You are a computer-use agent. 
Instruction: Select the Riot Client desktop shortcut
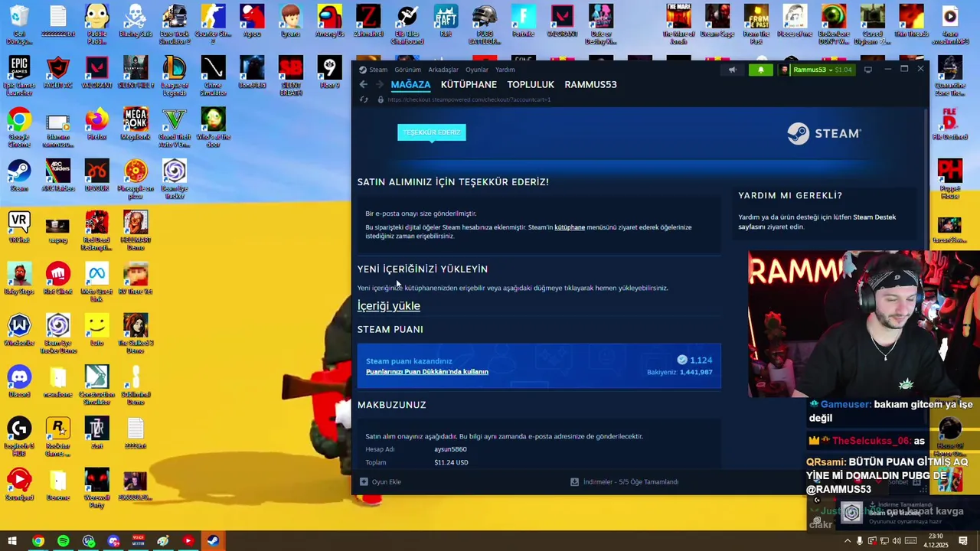pyautogui.click(x=58, y=278)
